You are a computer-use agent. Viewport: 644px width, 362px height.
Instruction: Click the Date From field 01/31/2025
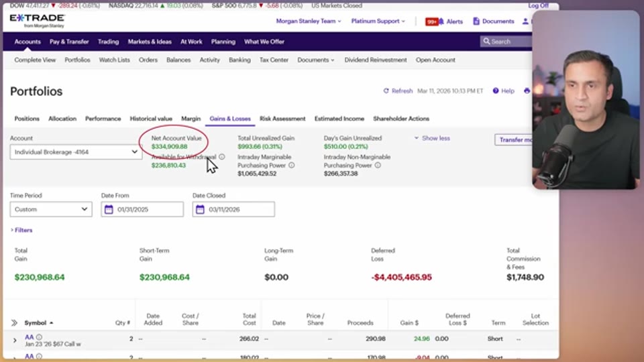click(x=142, y=209)
